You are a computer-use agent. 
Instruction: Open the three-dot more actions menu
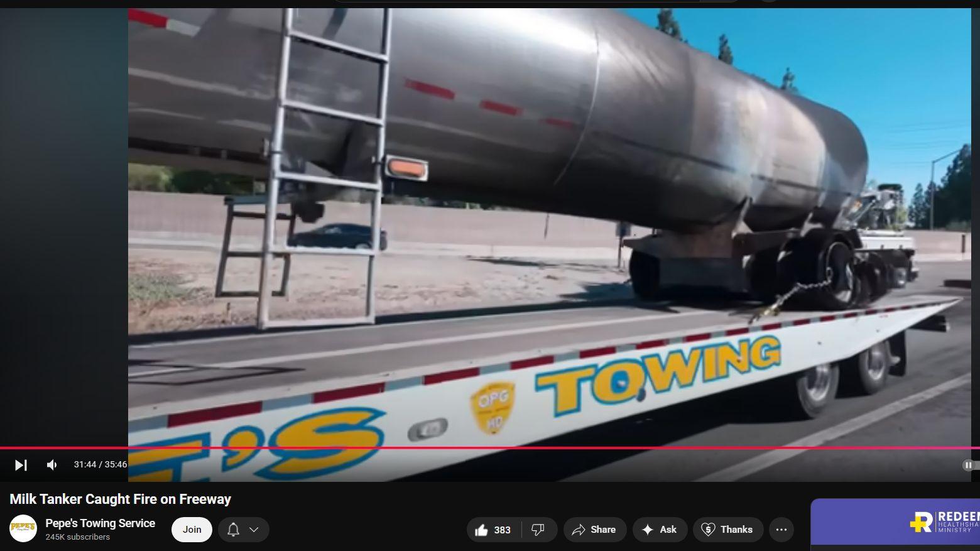click(781, 530)
